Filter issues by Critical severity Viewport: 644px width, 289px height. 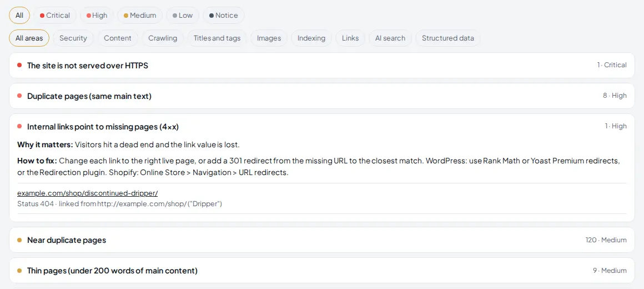[x=54, y=15]
